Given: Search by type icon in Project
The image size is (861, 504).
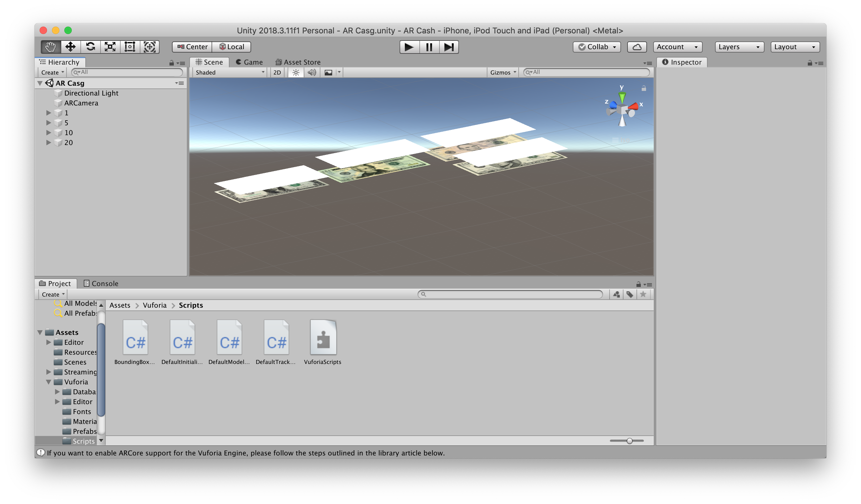Looking at the screenshot, I should click(x=616, y=294).
